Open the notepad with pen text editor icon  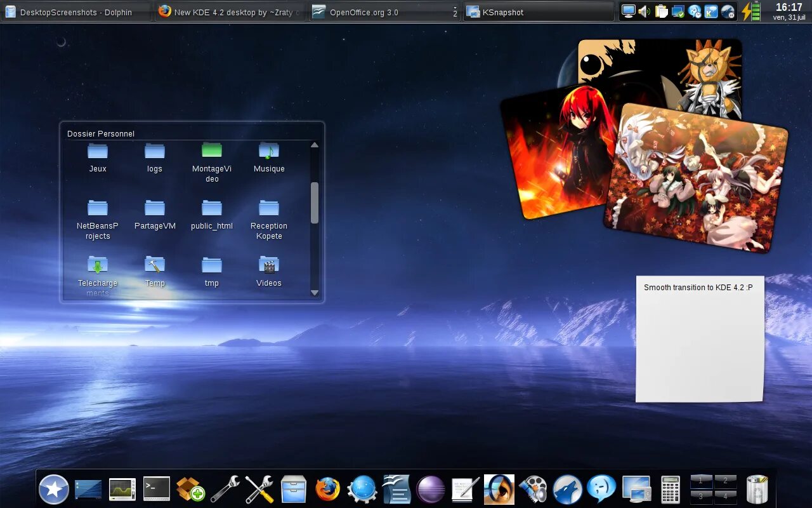point(465,490)
